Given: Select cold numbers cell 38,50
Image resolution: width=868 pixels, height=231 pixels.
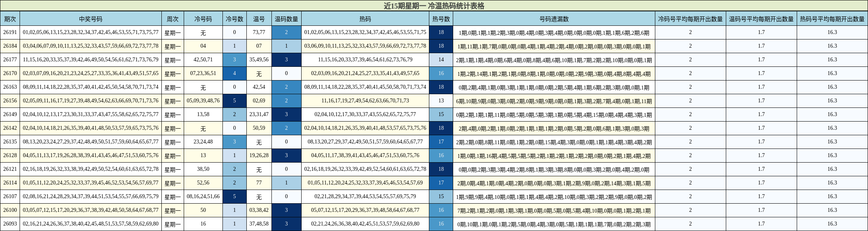Looking at the screenshot, I should click(203, 169).
